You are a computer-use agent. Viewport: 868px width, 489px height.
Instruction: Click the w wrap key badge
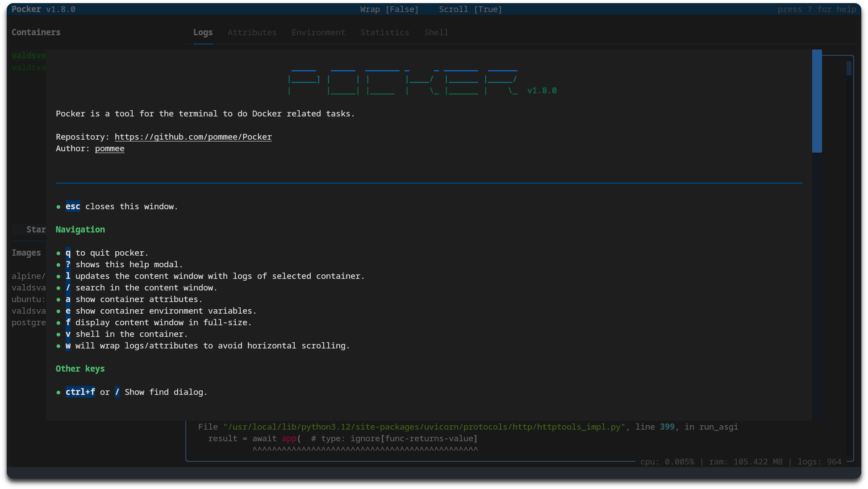click(68, 346)
